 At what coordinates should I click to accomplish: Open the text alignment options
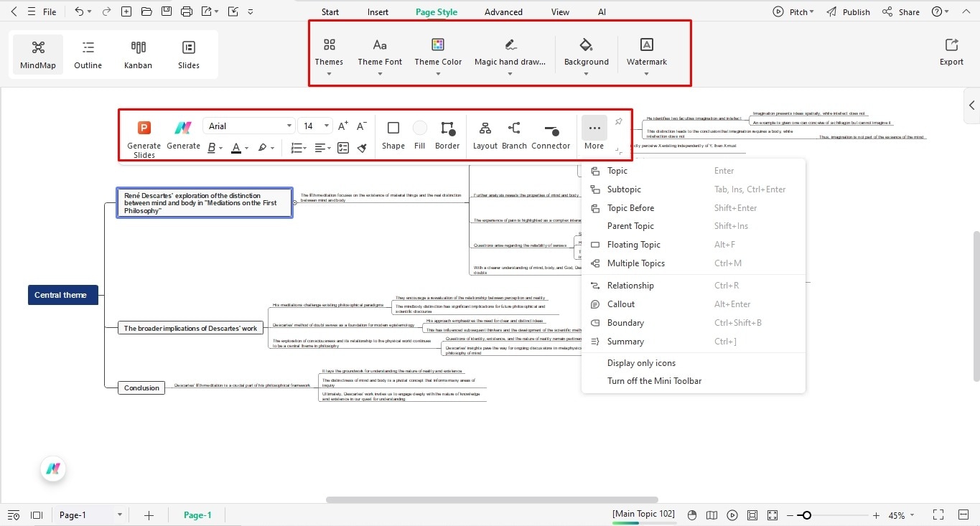322,148
